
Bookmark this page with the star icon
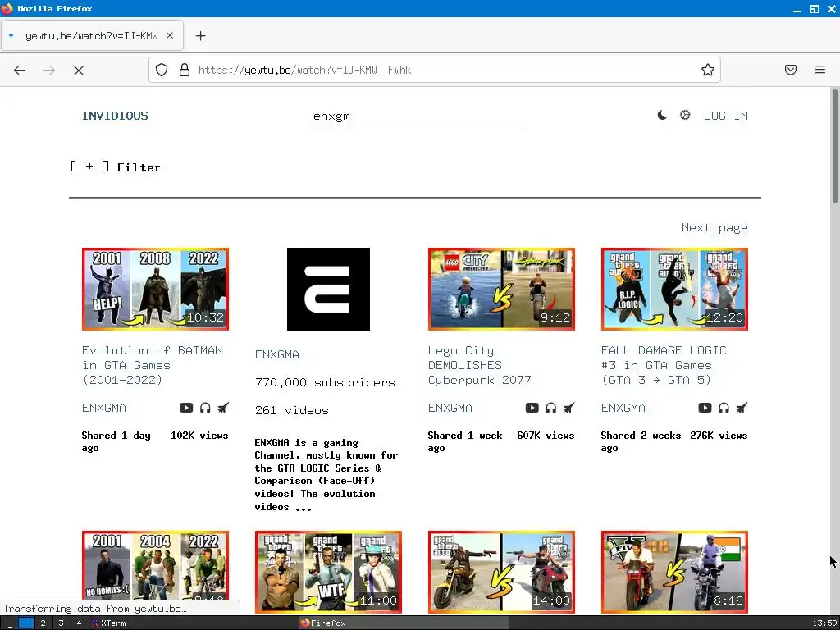point(708,70)
